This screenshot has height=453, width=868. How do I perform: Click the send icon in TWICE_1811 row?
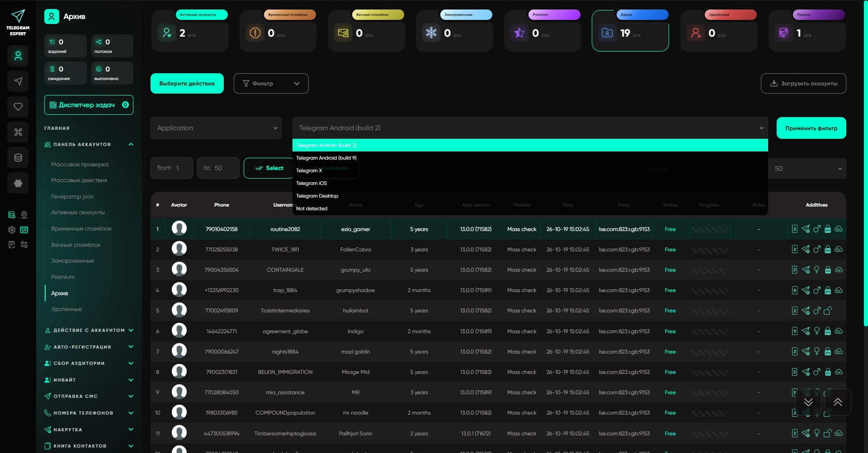pyautogui.click(x=806, y=250)
